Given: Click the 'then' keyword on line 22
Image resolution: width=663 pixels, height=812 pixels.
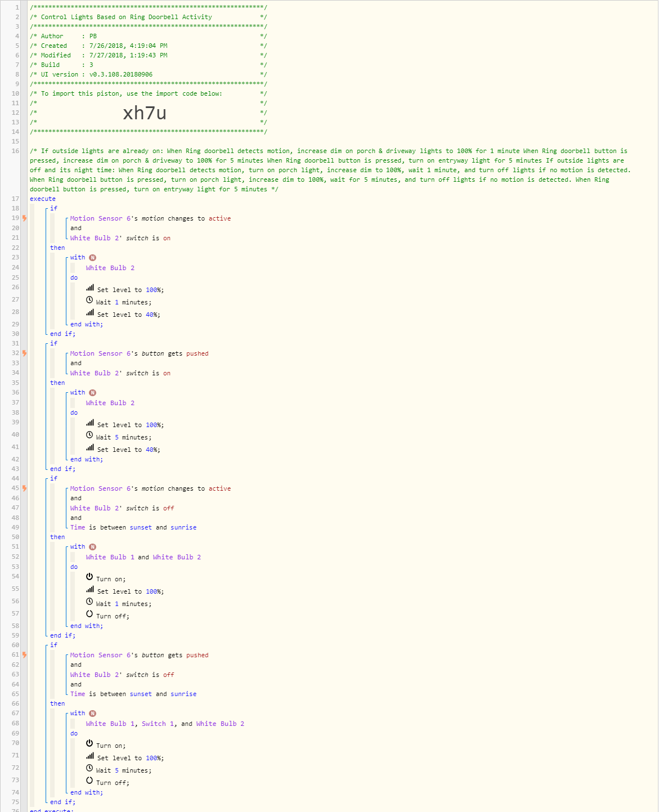Looking at the screenshot, I should pyautogui.click(x=57, y=248).
